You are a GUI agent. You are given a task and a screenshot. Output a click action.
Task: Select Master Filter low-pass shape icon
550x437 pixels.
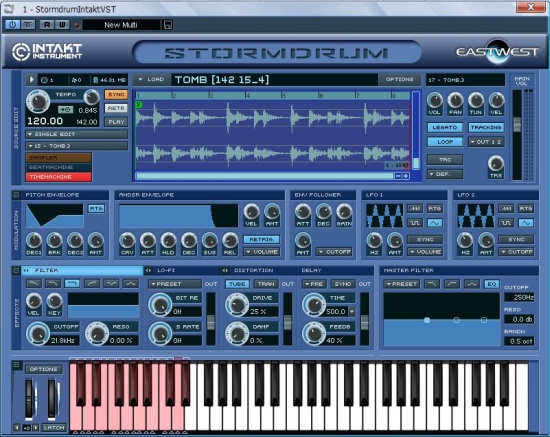coord(432,284)
